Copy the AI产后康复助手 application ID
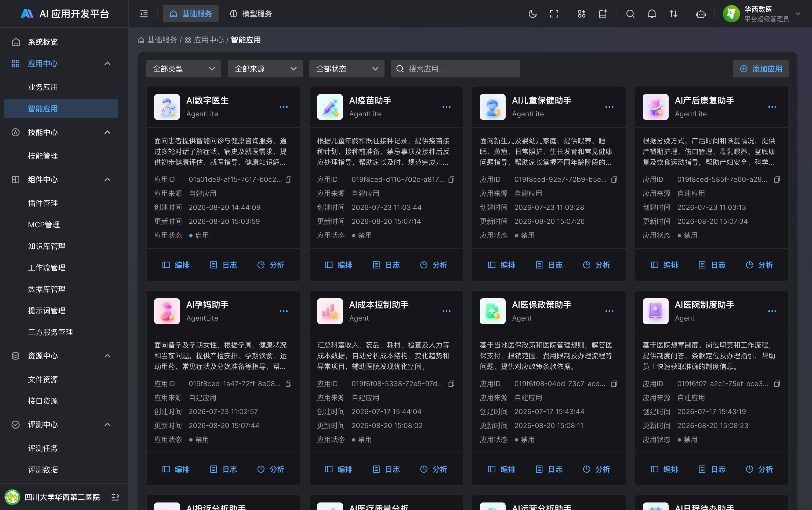The width and height of the screenshot is (812, 510). click(777, 179)
